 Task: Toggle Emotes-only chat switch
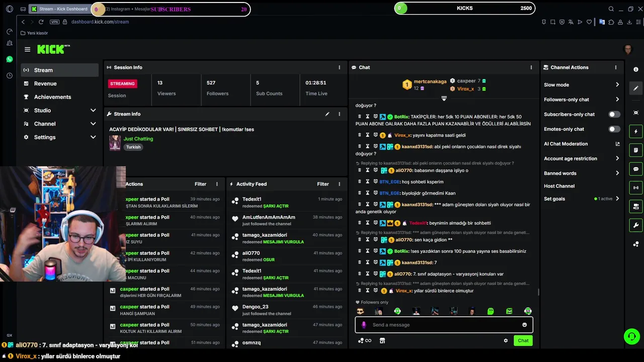[614, 129]
